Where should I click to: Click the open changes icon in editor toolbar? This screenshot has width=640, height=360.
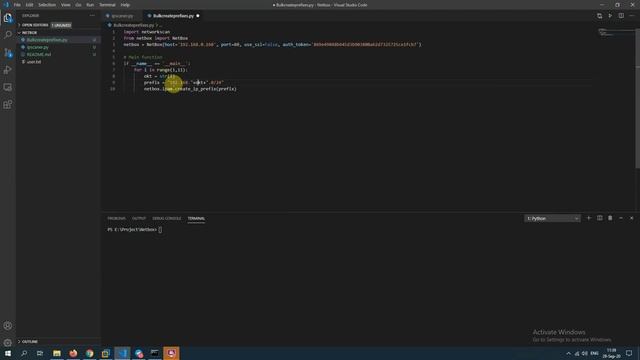point(599,16)
